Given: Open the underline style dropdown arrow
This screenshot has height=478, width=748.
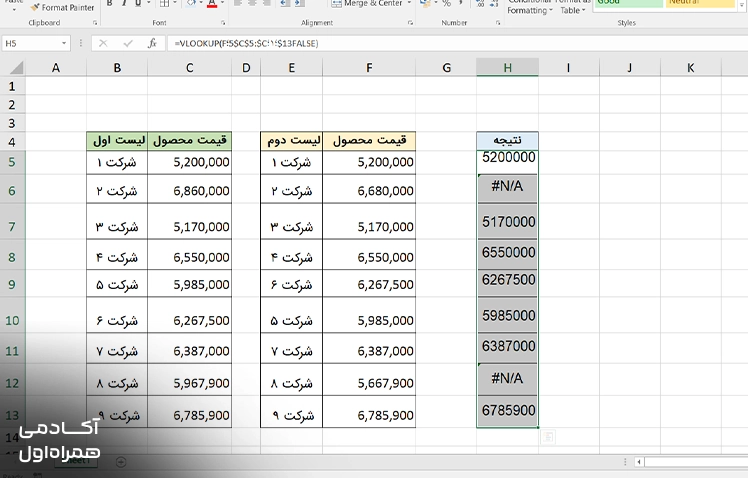Looking at the screenshot, I should [148, 3].
